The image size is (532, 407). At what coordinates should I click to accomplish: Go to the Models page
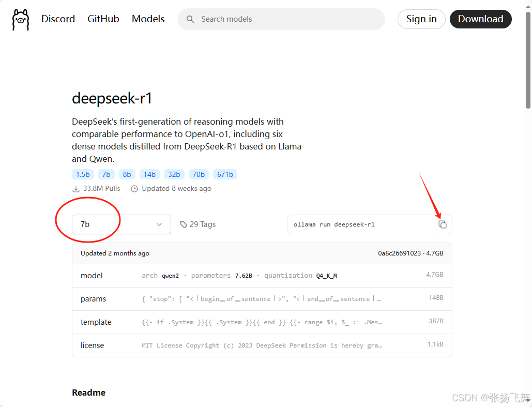(148, 19)
